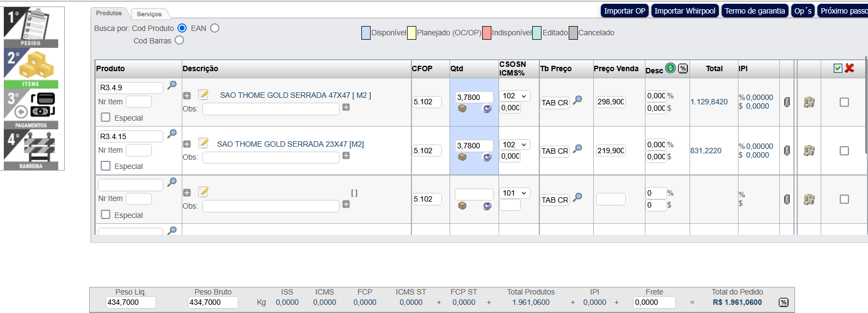The height and width of the screenshot is (313, 868).
Task: Select the EAN search radio button
Action: [214, 28]
